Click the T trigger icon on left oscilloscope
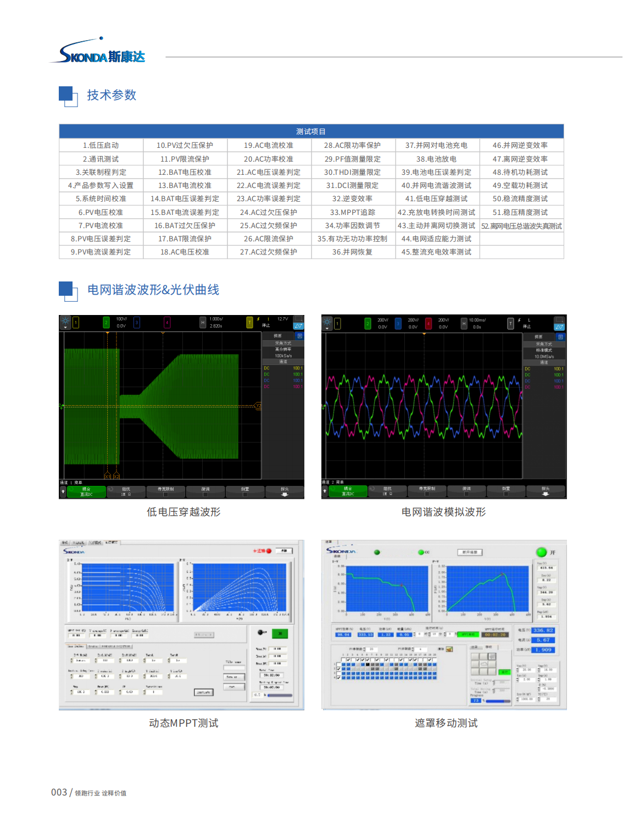This screenshot has height=840, width=623. 249,323
